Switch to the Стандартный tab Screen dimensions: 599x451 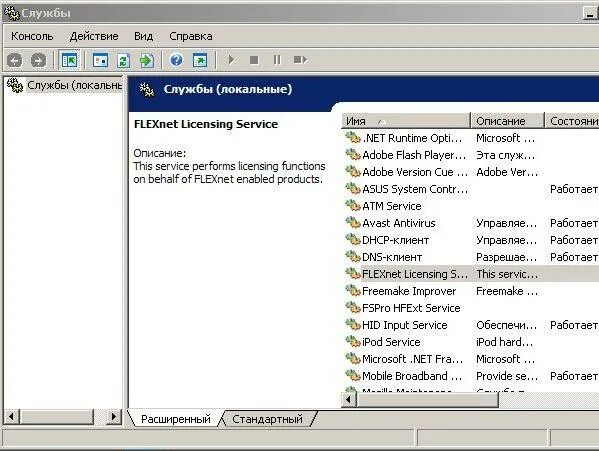[267, 419]
